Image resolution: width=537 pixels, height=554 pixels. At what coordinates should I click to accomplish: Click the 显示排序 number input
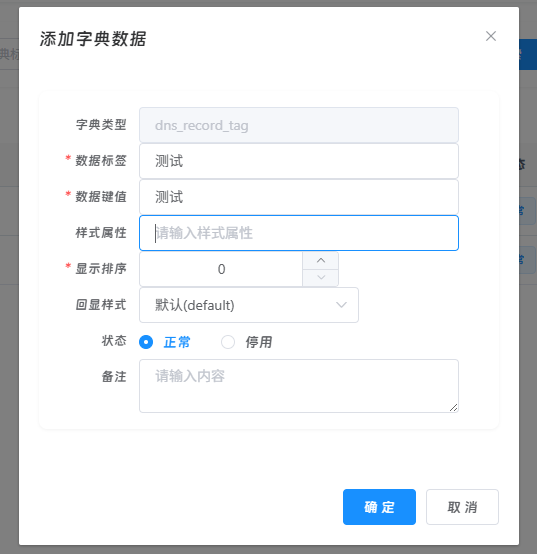[221, 269]
